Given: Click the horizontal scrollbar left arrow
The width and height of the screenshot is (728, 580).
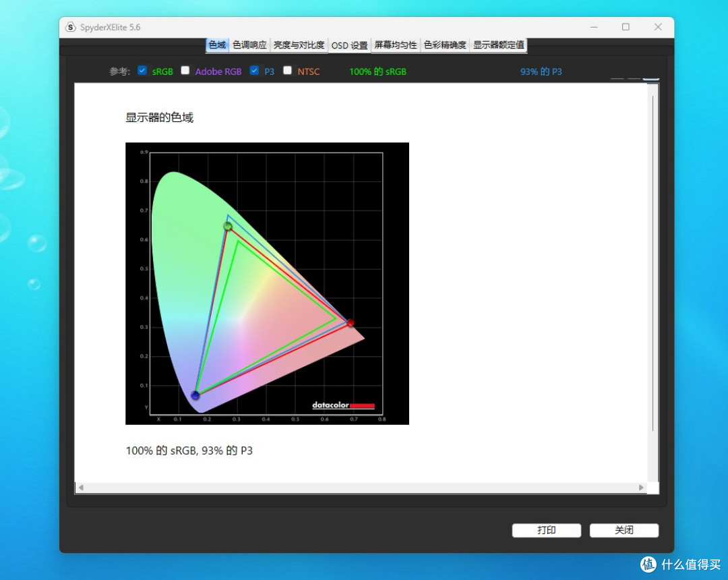Looking at the screenshot, I should (81, 488).
